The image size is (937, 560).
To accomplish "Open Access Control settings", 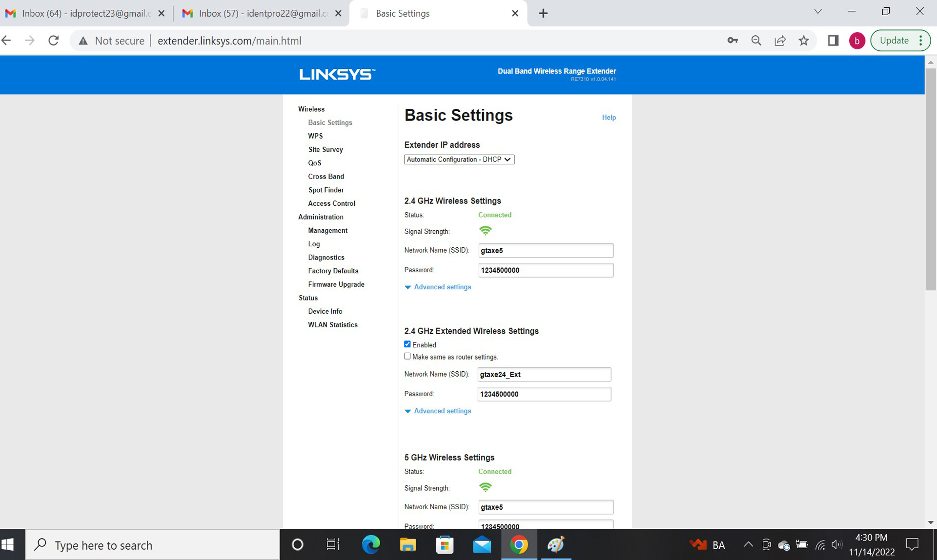I will [x=331, y=203].
